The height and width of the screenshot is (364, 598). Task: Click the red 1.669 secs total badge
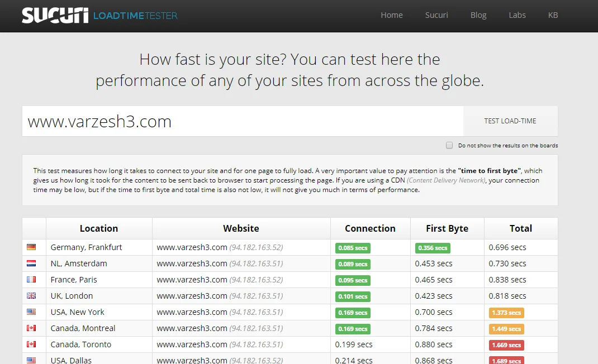[x=506, y=345]
